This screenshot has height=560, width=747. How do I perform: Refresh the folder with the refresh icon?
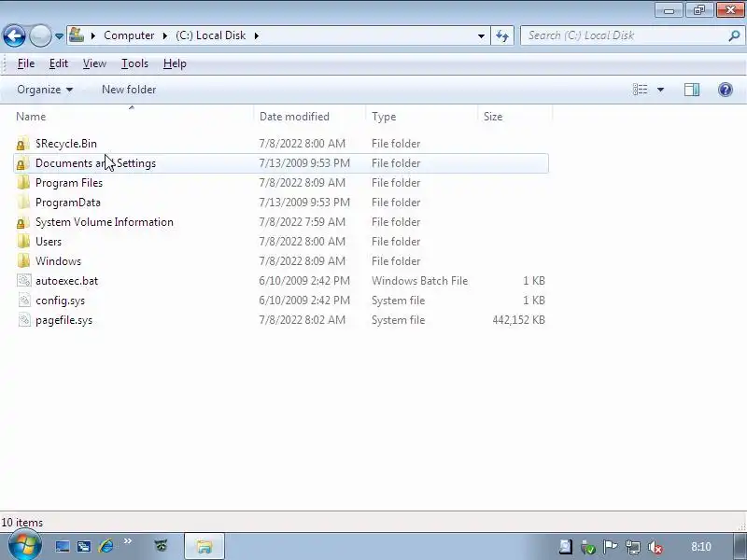point(502,35)
